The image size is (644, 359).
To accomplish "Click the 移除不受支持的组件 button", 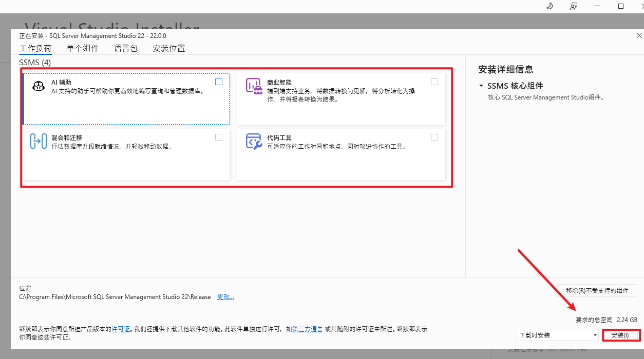I will [597, 290].
